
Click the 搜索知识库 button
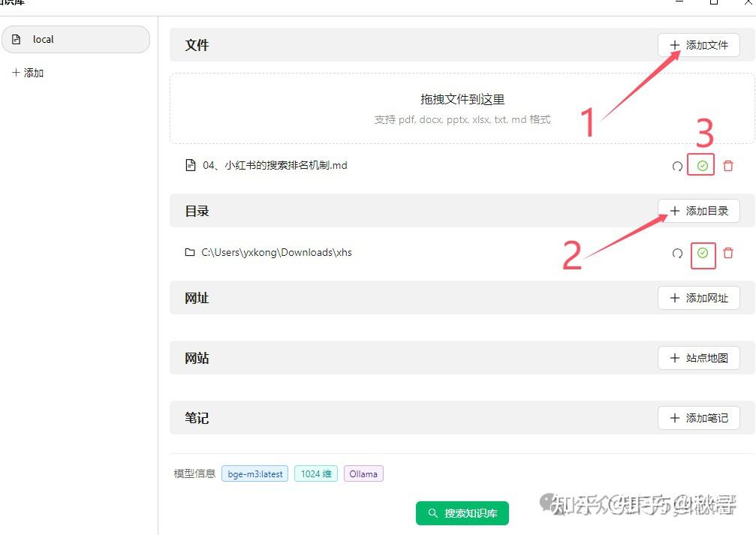[x=462, y=513]
